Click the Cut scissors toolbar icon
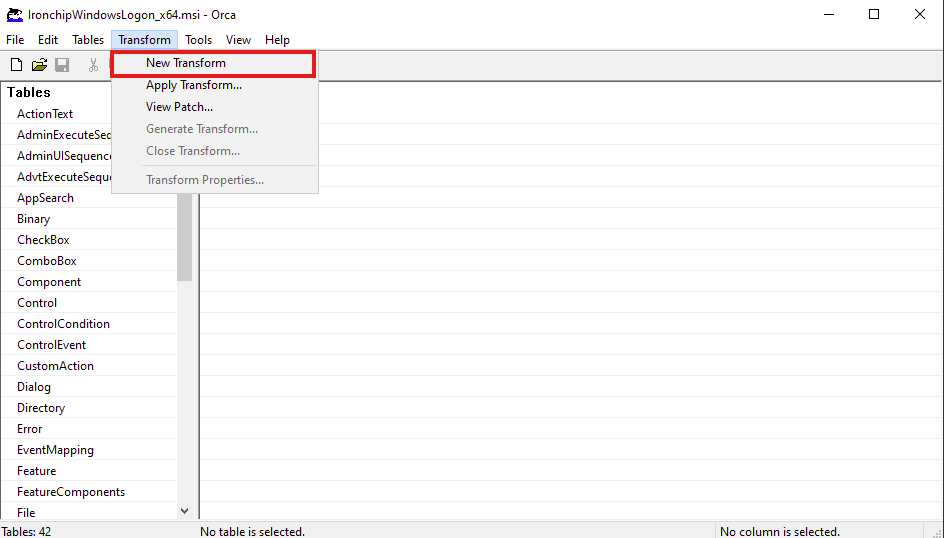This screenshot has height=538, width=944. (93, 65)
